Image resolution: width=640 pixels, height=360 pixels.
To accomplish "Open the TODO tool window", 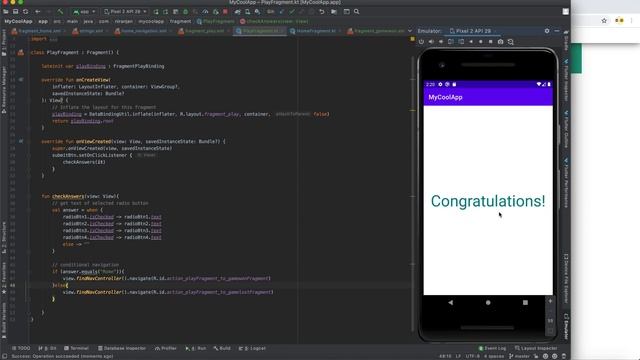I will tap(21, 348).
